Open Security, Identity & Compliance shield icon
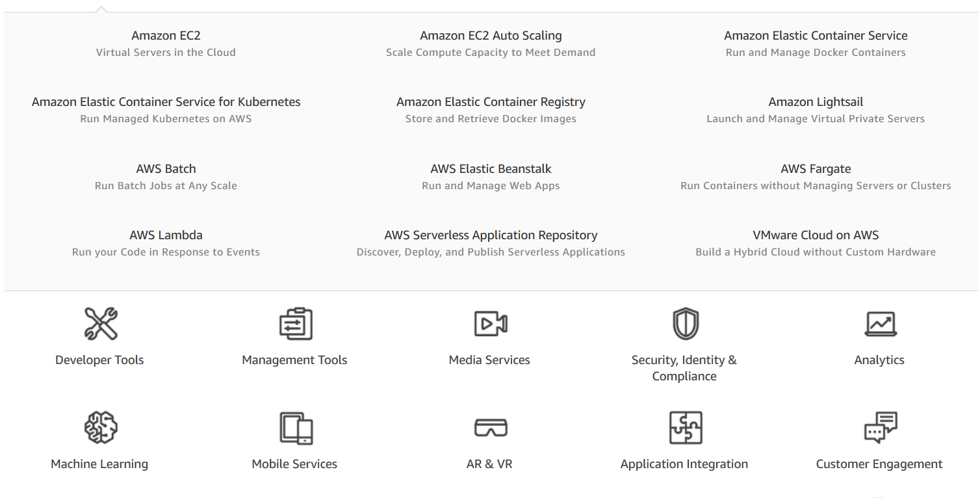The image size is (980, 498). point(684,323)
